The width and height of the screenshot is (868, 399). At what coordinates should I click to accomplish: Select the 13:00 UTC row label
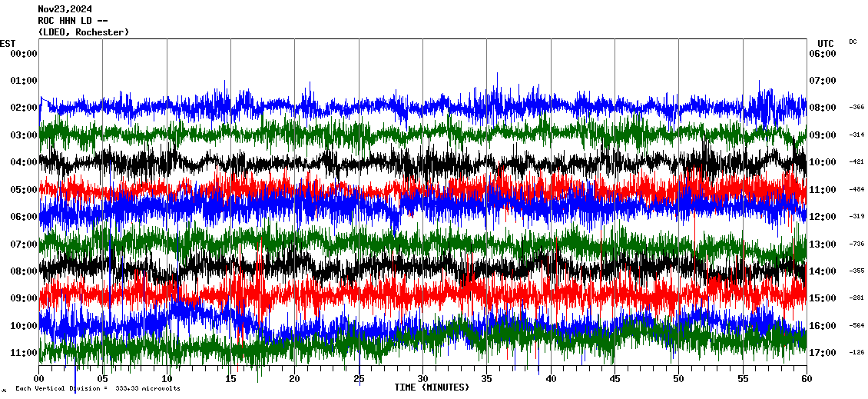(822, 244)
